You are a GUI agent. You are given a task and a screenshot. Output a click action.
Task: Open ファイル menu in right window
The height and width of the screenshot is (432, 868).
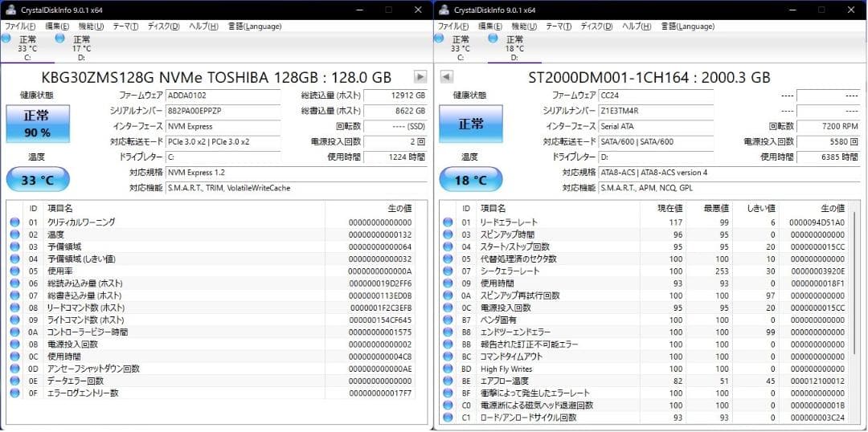coord(453,26)
